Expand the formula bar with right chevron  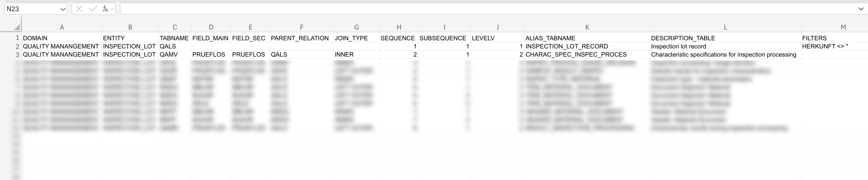(x=861, y=9)
